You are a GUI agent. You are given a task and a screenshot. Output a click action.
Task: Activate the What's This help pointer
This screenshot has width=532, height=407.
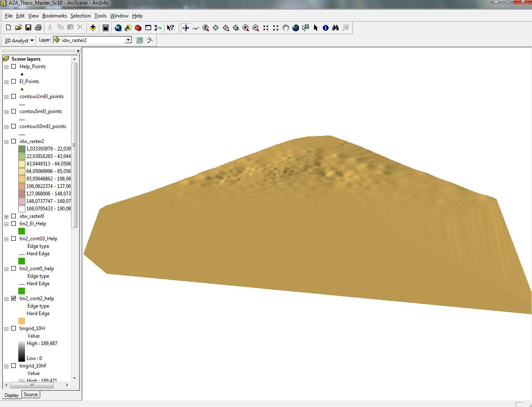(171, 28)
